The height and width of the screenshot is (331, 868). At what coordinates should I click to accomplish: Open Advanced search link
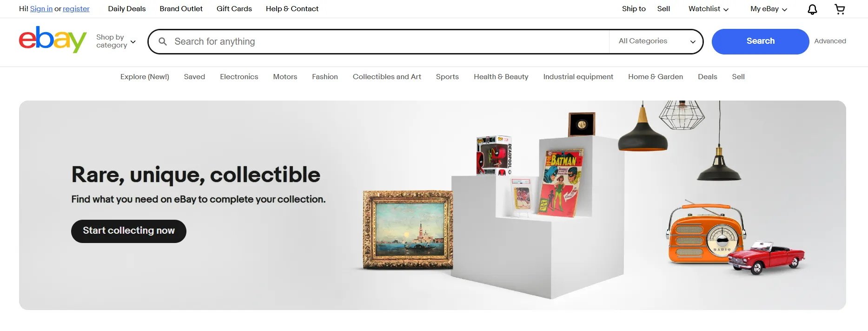[x=830, y=41]
